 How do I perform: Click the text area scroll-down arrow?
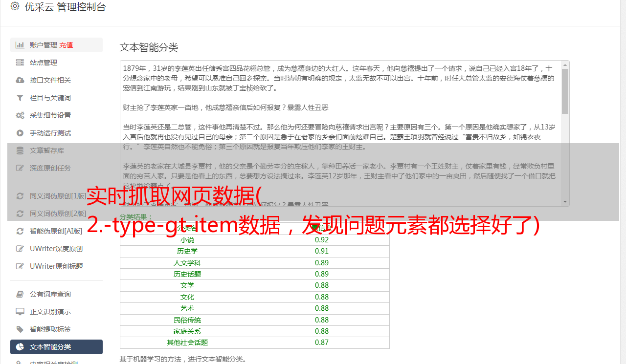[x=565, y=202]
